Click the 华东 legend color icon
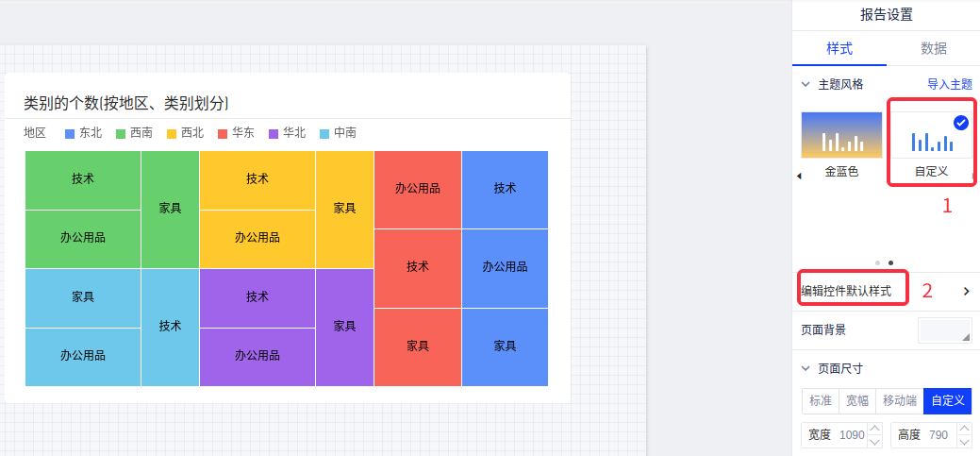This screenshot has width=980, height=456. pyautogui.click(x=223, y=134)
